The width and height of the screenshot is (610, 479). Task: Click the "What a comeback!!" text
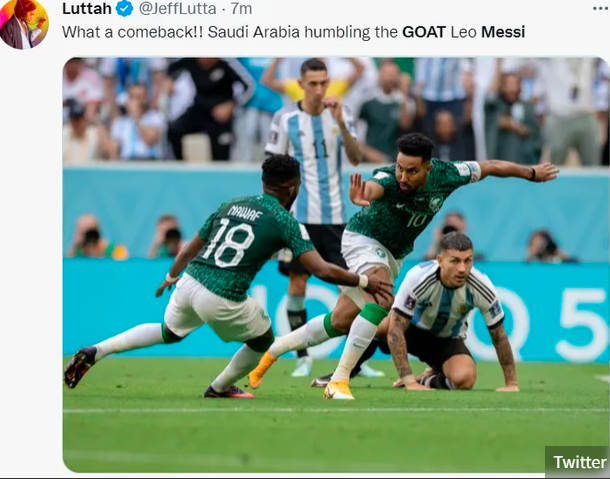(x=132, y=32)
